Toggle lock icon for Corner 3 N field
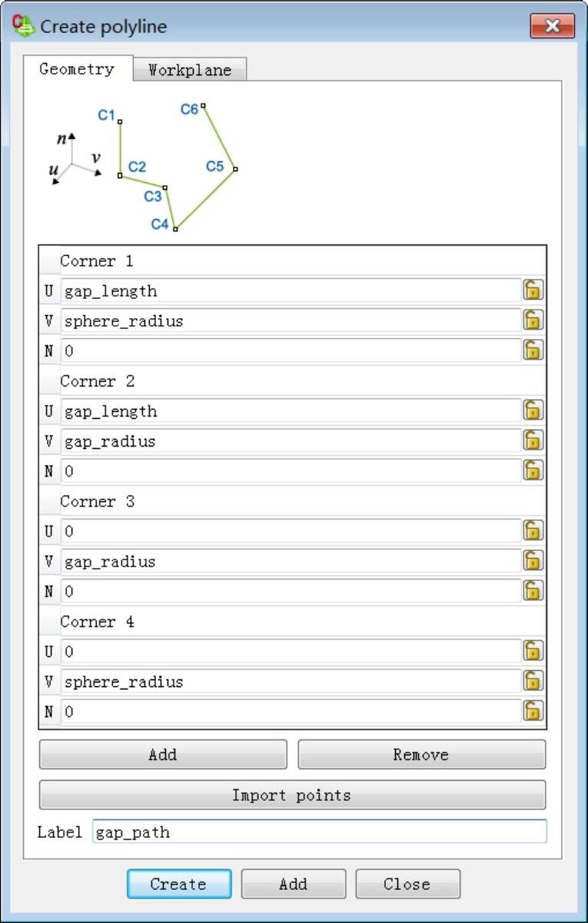The image size is (588, 923). (533, 590)
